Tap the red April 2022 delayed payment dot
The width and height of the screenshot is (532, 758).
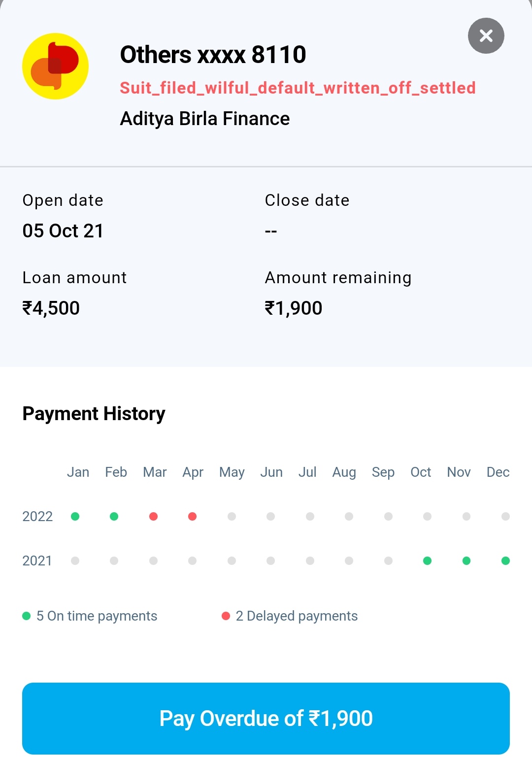point(193,516)
